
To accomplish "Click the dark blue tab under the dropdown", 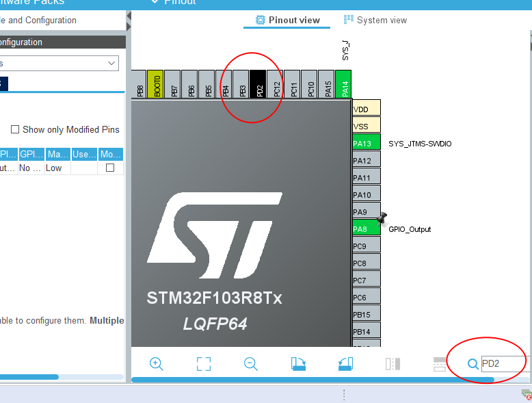I will coord(3,84).
